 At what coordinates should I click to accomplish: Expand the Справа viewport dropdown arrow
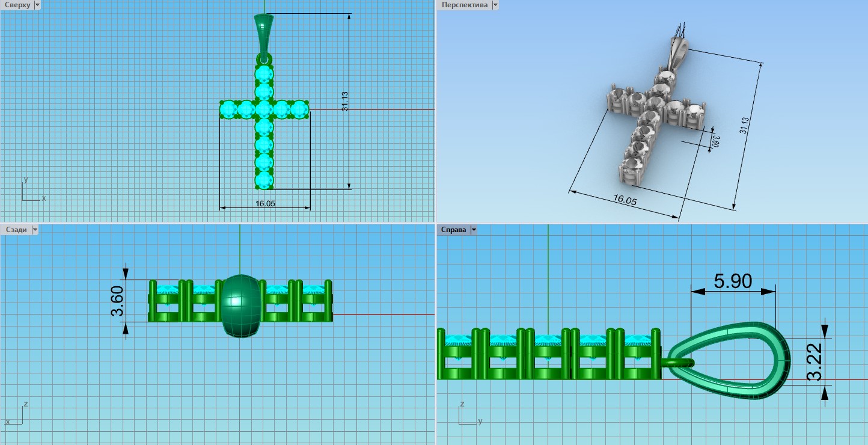(474, 230)
